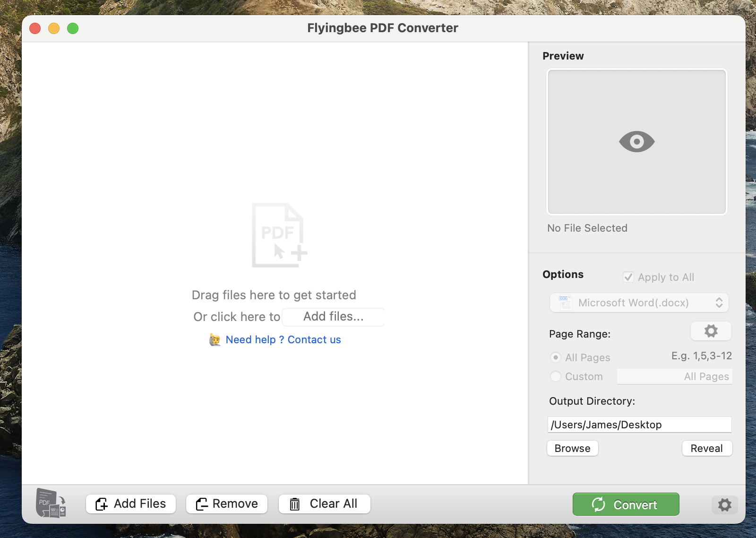756x538 pixels.
Task: Select the All Pages radio button
Action: [x=556, y=357]
